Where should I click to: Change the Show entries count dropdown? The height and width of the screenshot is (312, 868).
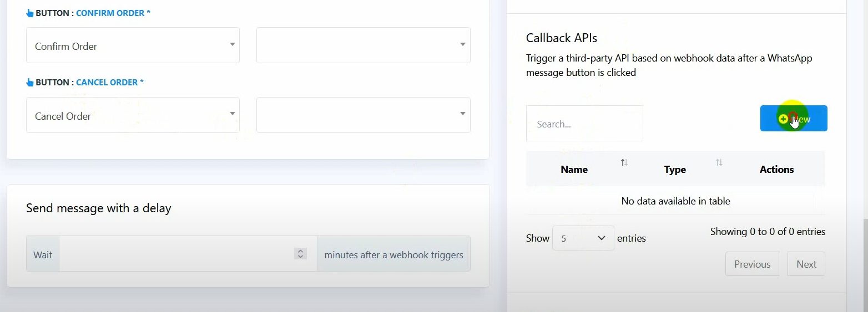(x=583, y=238)
